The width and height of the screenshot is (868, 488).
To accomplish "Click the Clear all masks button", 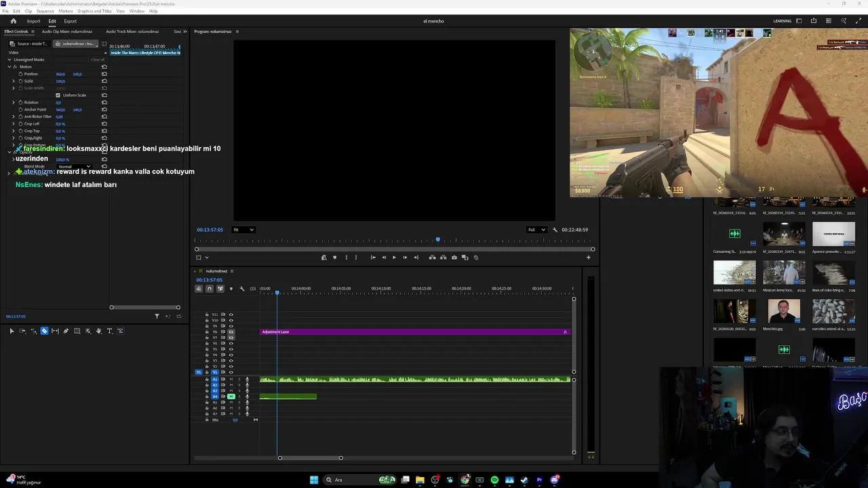I will tap(98, 60).
